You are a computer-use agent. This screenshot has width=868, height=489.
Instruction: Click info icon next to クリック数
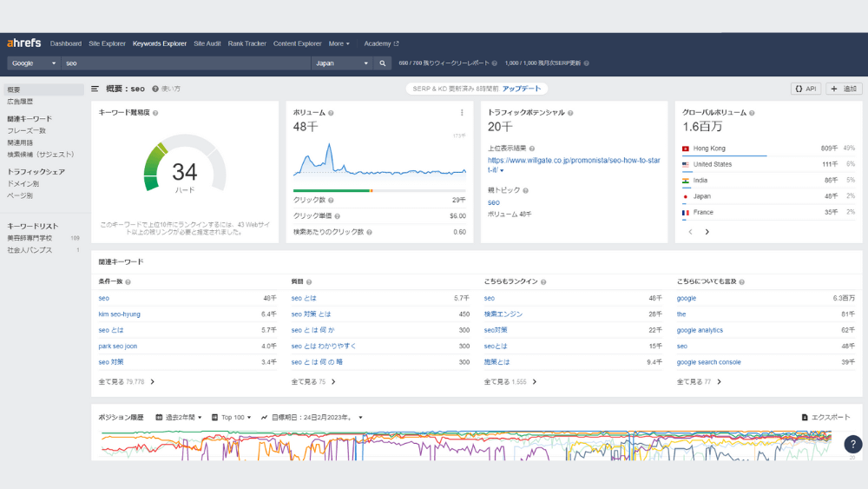[331, 201]
